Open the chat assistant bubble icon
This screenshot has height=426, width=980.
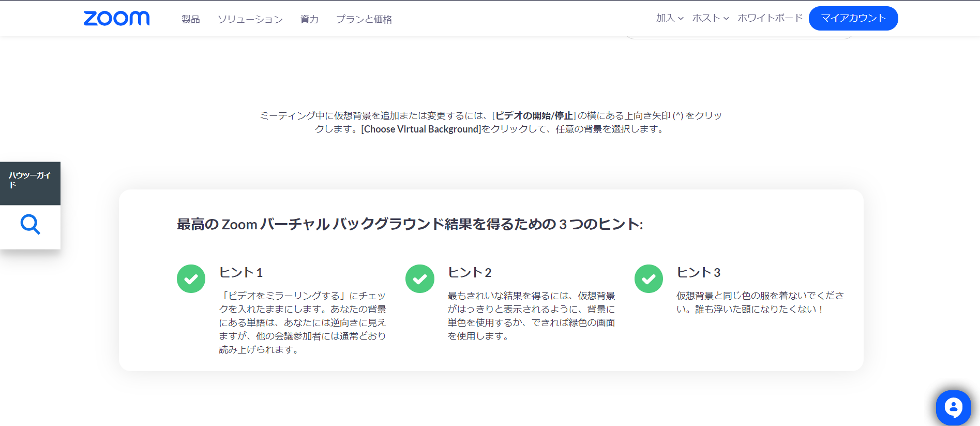pyautogui.click(x=953, y=407)
